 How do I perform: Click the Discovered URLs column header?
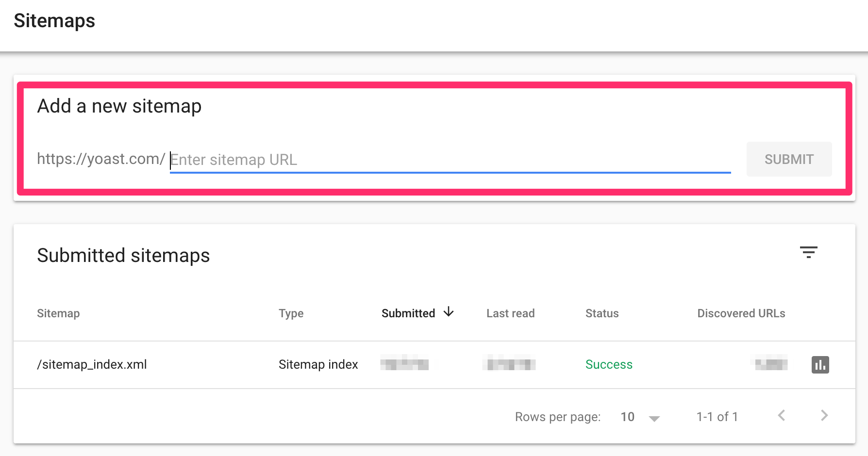[741, 313]
